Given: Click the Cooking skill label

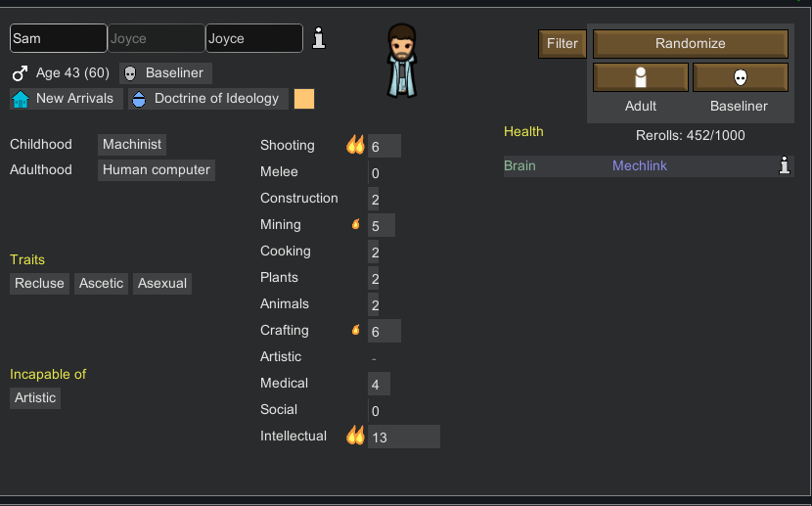Looking at the screenshot, I should click(286, 252).
